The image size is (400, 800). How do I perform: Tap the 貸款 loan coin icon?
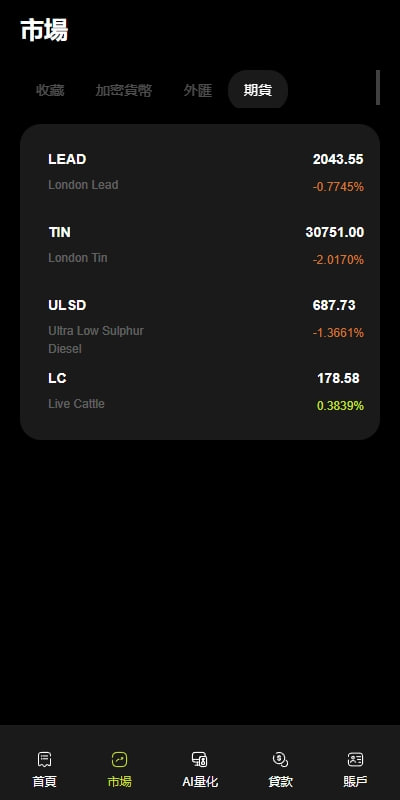click(x=280, y=760)
